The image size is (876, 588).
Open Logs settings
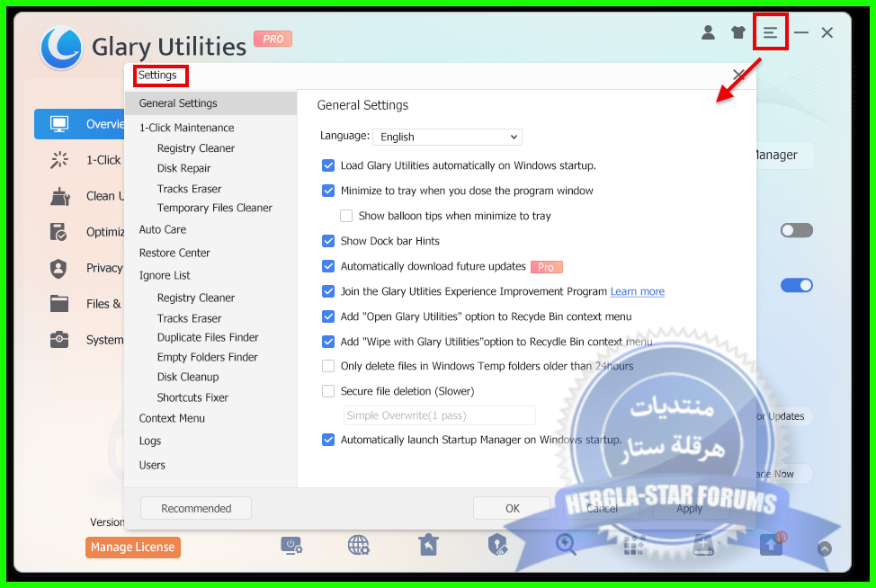pos(149,441)
